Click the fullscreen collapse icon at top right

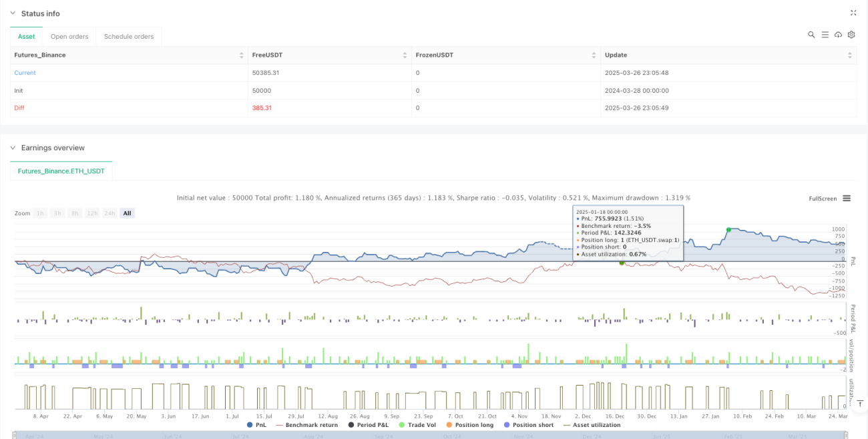click(853, 13)
